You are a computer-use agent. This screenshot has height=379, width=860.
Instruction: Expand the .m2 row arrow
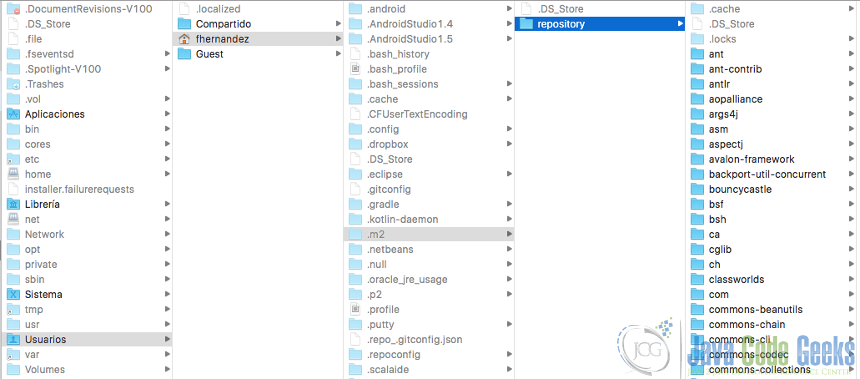point(510,234)
